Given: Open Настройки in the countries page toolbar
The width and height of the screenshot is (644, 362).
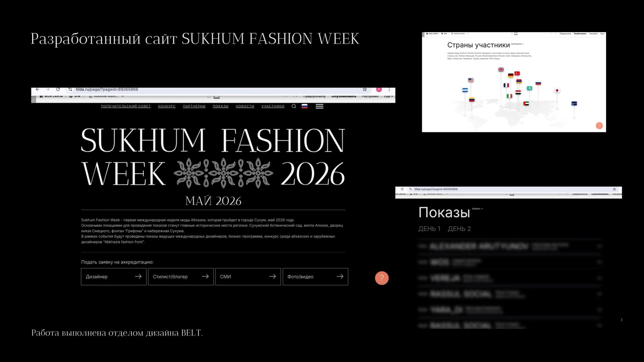Looking at the screenshot, I should [x=593, y=34].
